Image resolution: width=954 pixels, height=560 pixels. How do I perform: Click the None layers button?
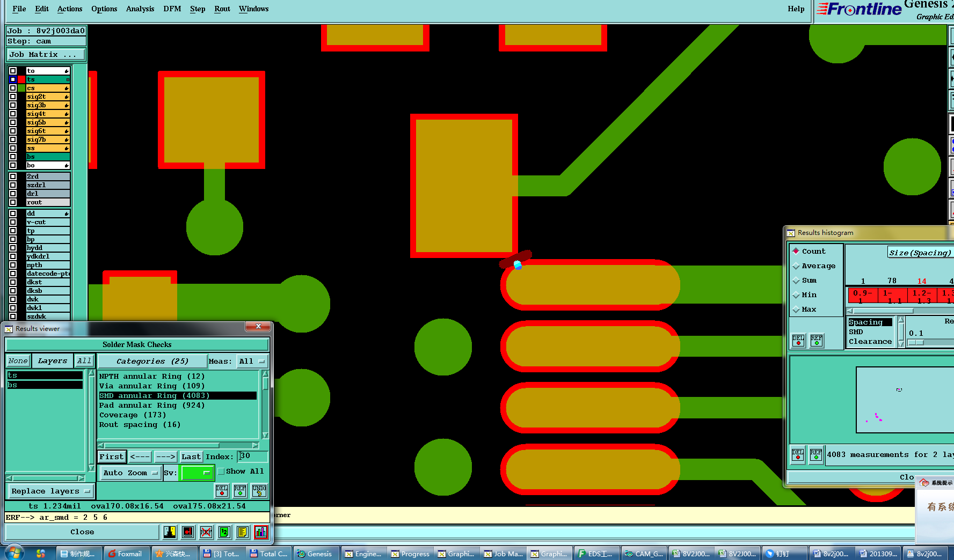click(x=18, y=361)
